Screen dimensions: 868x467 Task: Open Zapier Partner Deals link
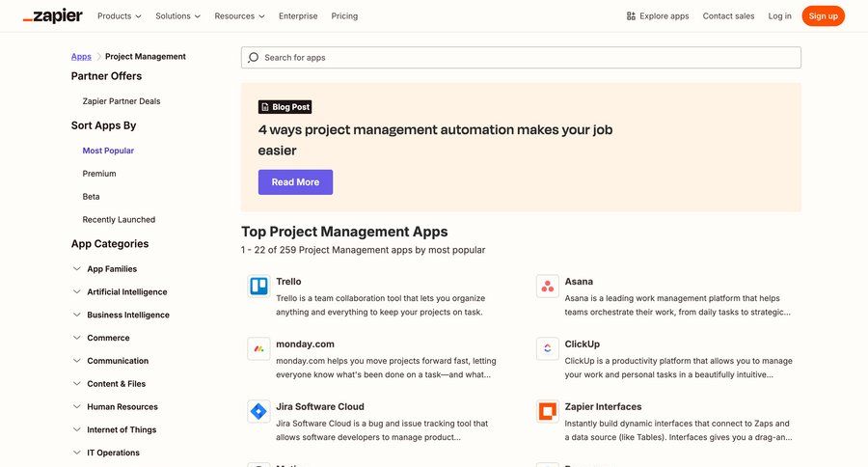pos(122,101)
